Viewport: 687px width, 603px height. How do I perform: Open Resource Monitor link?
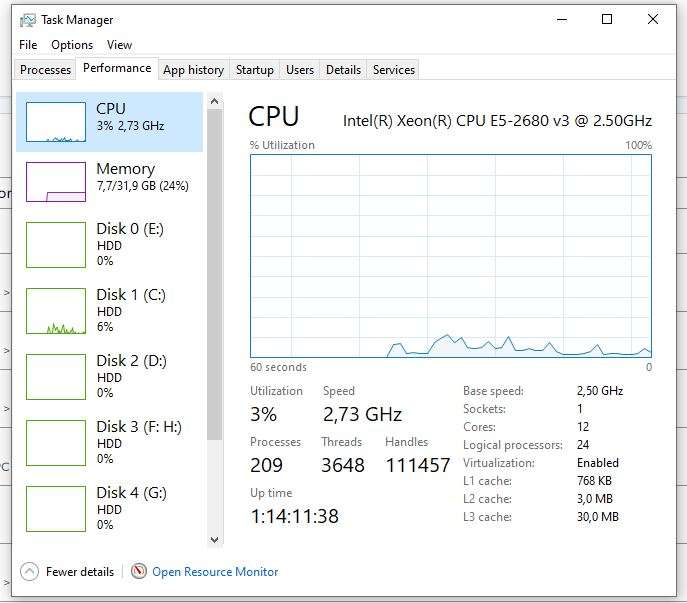click(215, 572)
